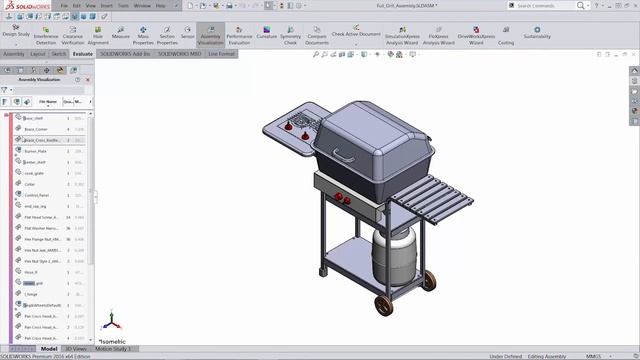Open Hole Alignment check
Screen dimensions: 640x360
pyautogui.click(x=98, y=36)
